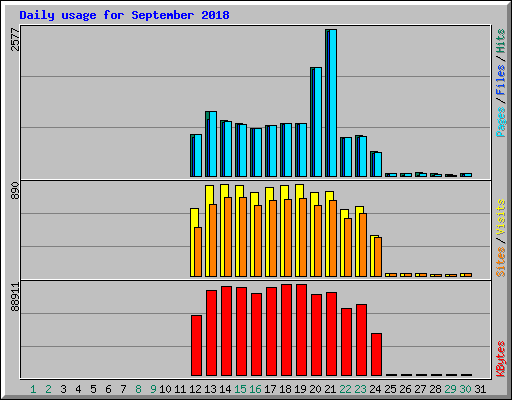Click the cyan hits bar for day 13
Viewport: 512px width, 400px height.
213,144
